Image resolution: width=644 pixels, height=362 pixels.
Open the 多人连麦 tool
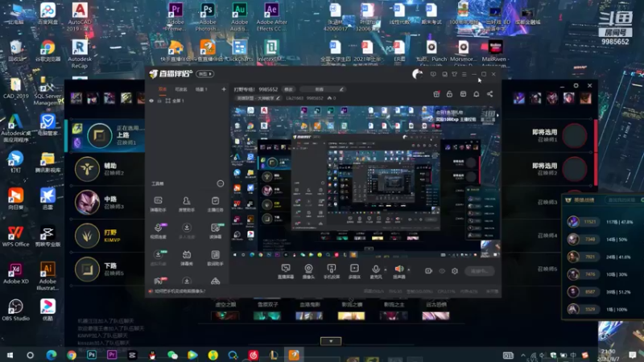187,231
